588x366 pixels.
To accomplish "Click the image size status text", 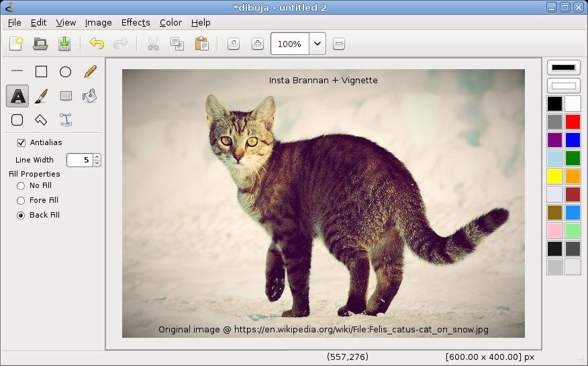I will 490,357.
